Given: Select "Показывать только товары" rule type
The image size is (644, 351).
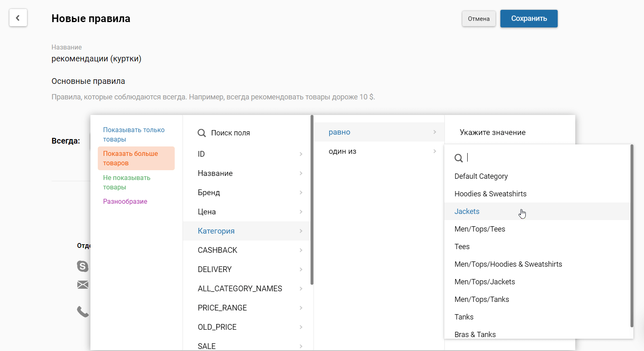Looking at the screenshot, I should tap(134, 135).
